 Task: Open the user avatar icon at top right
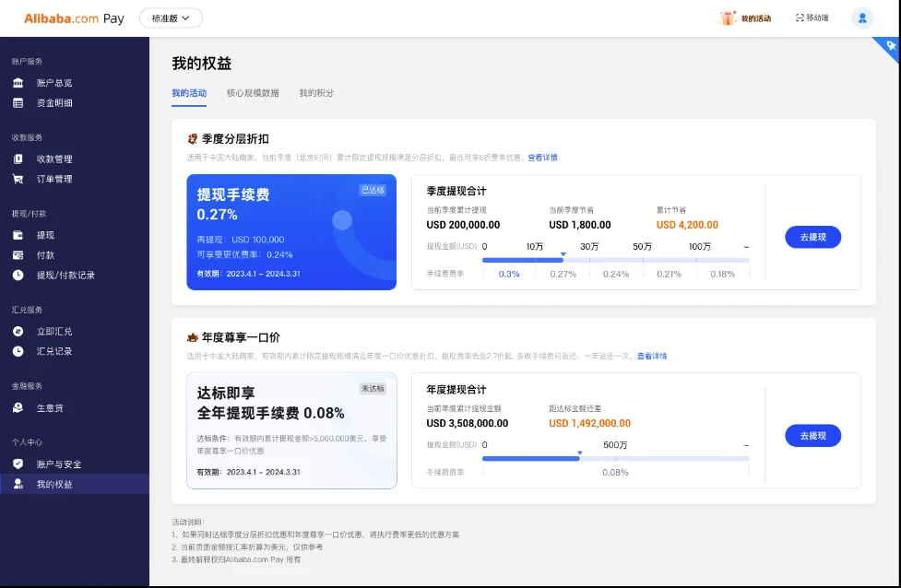862,18
